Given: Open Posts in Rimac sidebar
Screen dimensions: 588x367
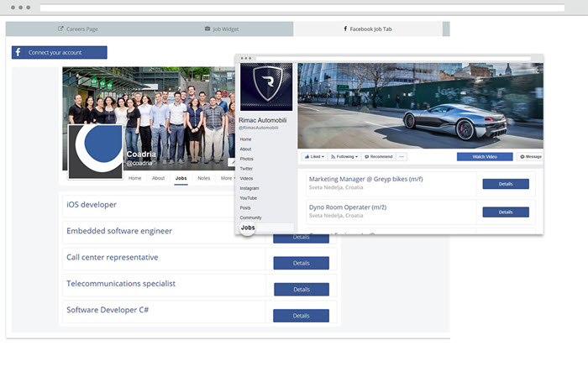Looking at the screenshot, I should point(245,207).
